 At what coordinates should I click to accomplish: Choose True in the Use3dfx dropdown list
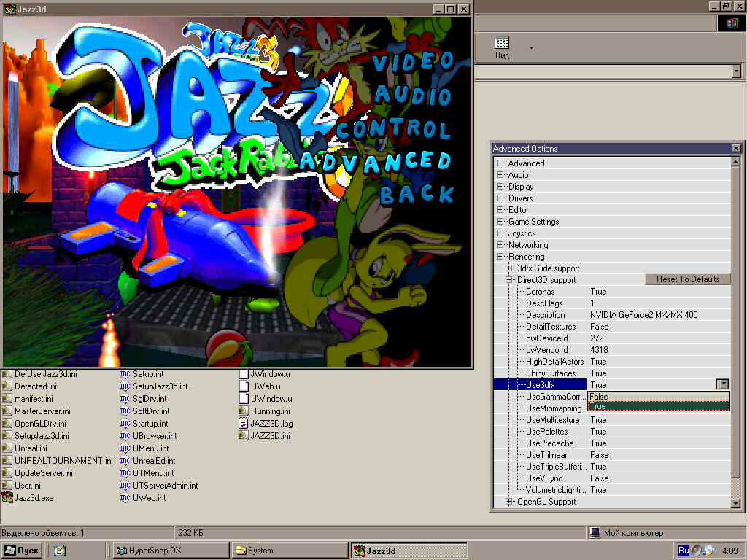coord(659,406)
